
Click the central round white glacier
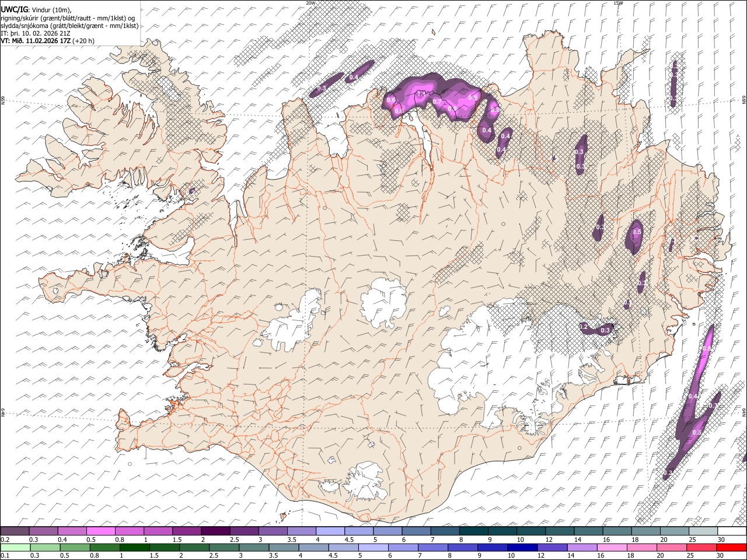coord(383,303)
